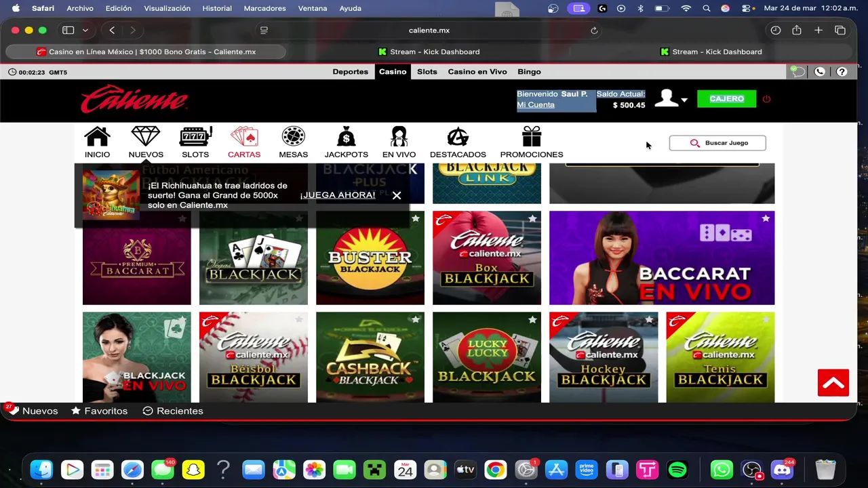Open Casino en Vivo tab
This screenshot has height=488, width=868.
click(477, 72)
